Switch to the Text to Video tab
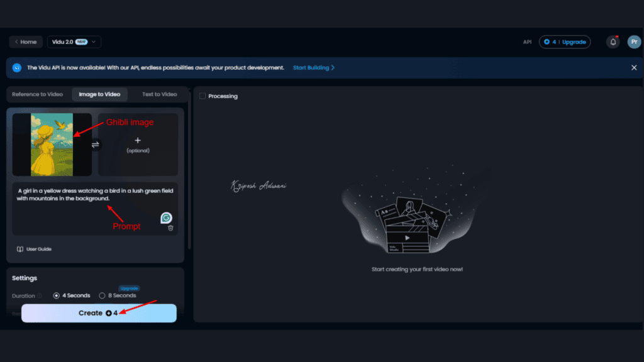This screenshot has height=362, width=644. (159, 94)
